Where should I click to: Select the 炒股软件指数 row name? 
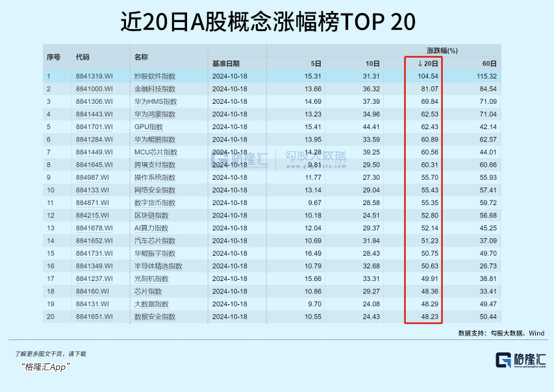pyautogui.click(x=155, y=77)
